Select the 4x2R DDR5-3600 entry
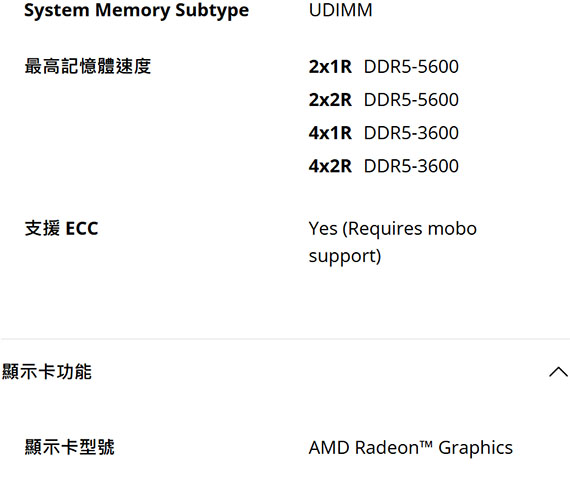Image resolution: width=570 pixels, height=487 pixels. [x=384, y=166]
